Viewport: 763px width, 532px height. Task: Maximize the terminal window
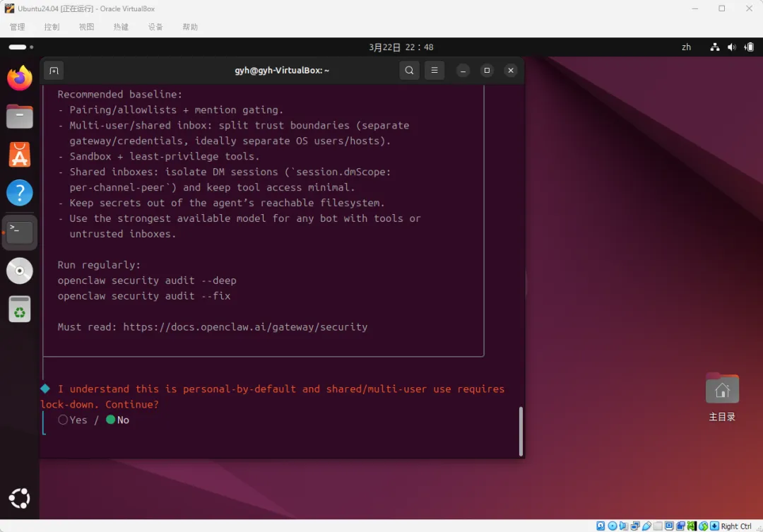[x=487, y=71]
